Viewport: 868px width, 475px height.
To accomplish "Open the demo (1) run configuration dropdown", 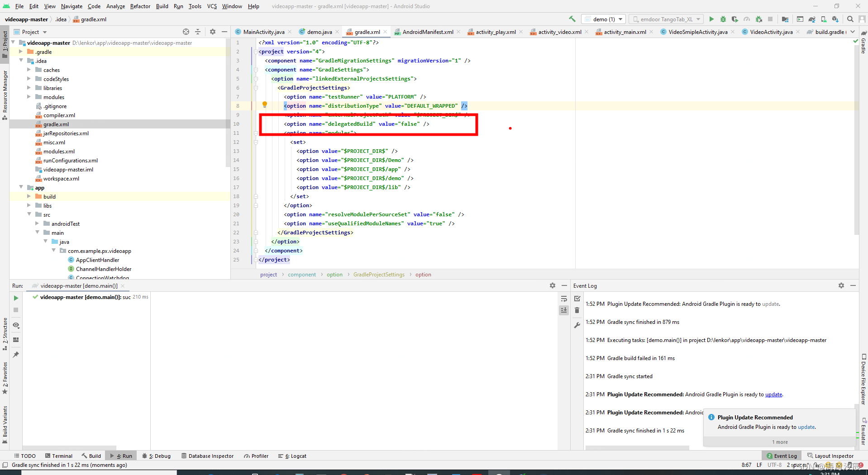I will tap(604, 19).
